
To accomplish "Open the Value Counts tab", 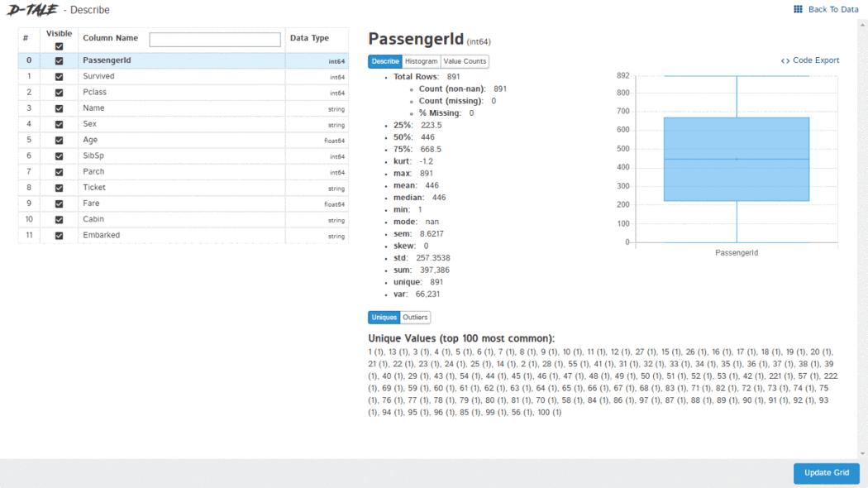I will [x=465, y=61].
